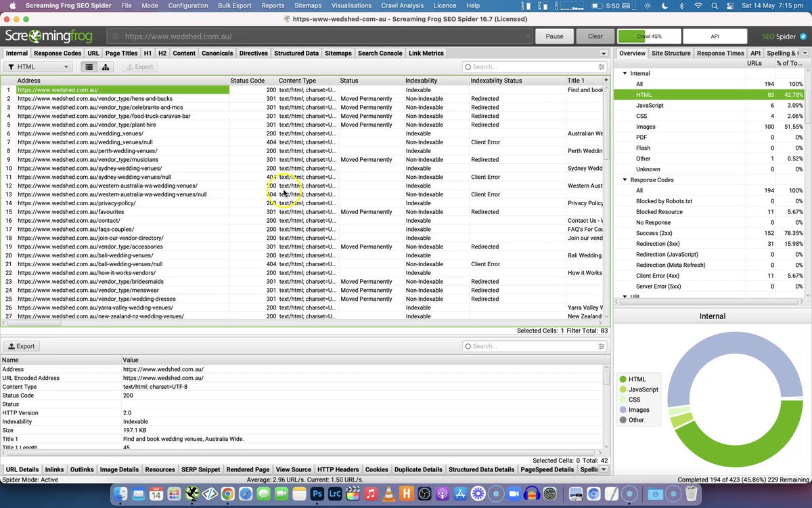Open Photoshop from the dock

(x=316, y=494)
